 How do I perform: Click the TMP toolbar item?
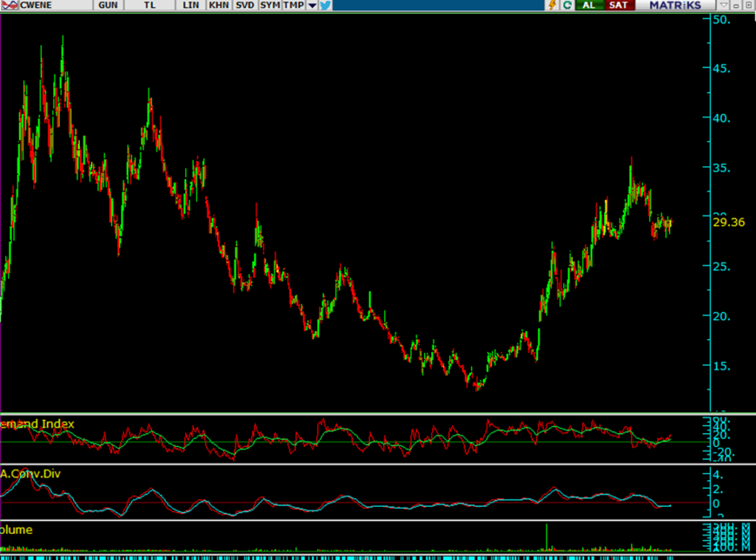point(294,5)
